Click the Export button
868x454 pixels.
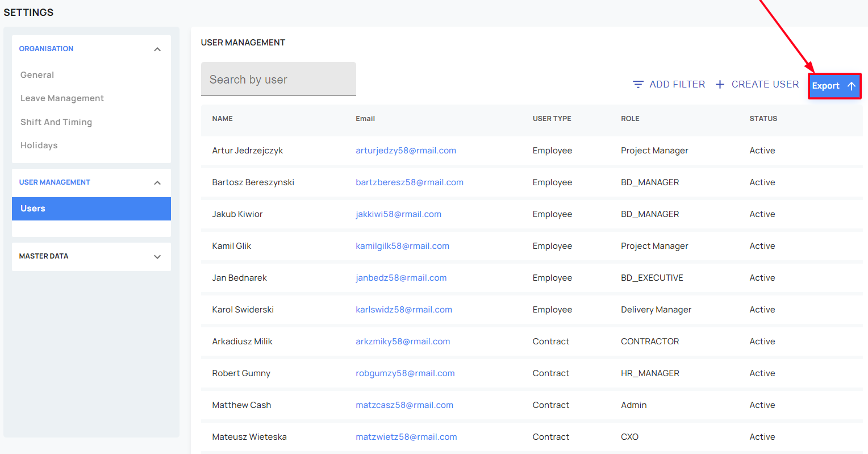[834, 86]
